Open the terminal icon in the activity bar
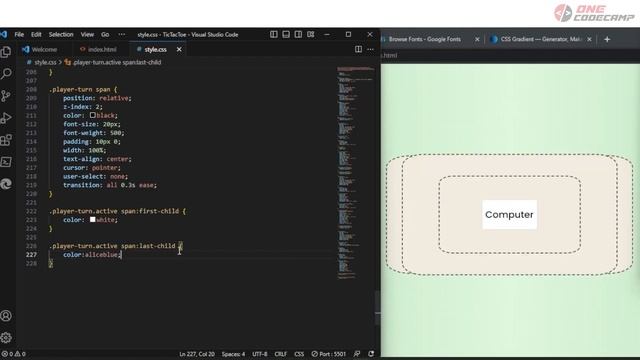The image size is (640, 360). (x=6, y=162)
